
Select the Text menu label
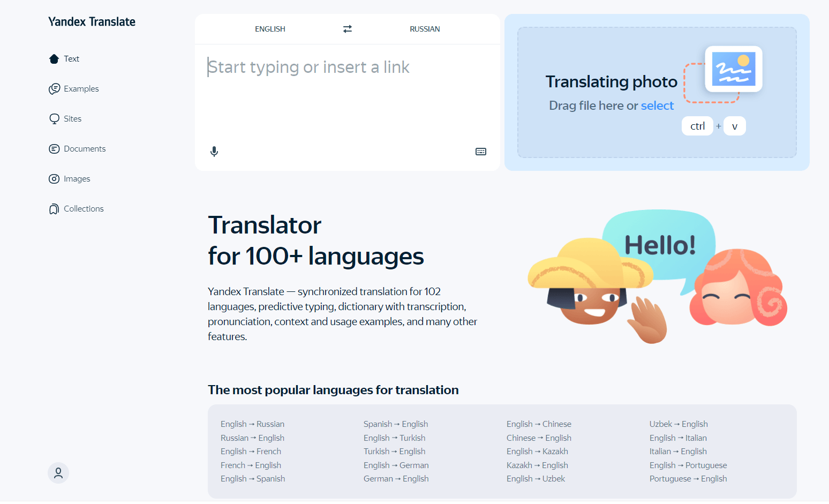[71, 59]
